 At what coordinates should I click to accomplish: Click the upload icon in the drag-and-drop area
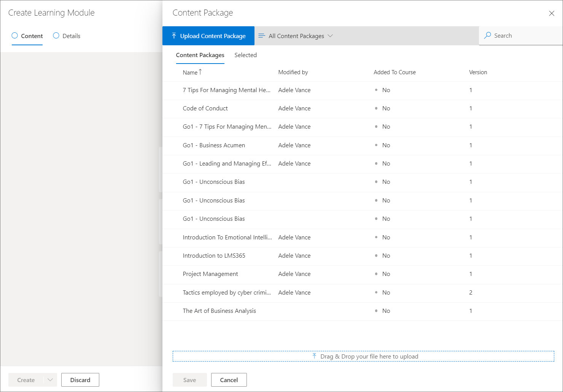314,356
